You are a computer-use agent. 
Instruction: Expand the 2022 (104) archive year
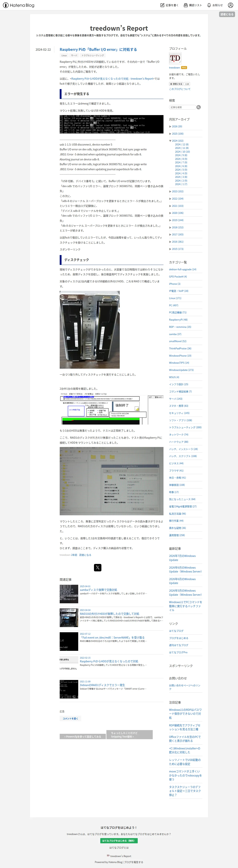tap(170, 199)
